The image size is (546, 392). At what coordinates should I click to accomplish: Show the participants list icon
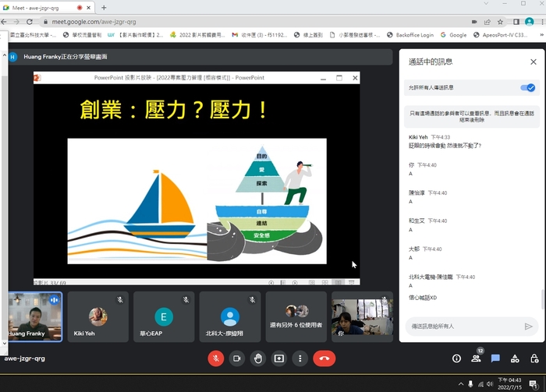(476, 358)
